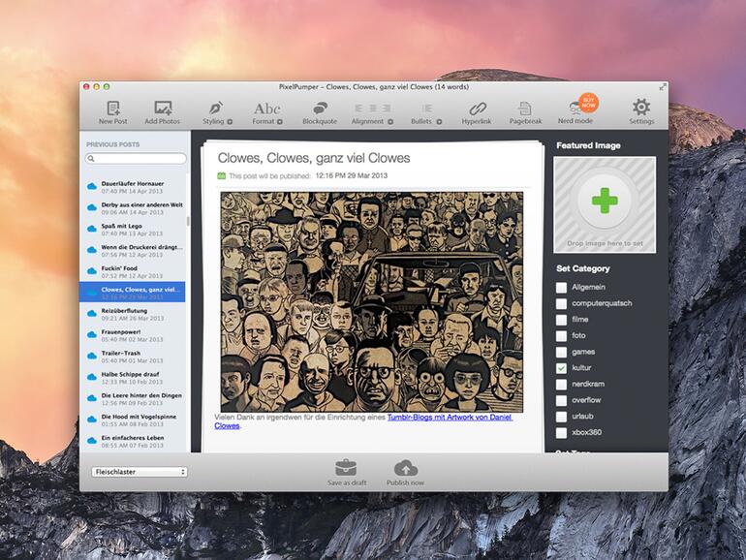
Task: Click cloud icon beside Trailer-Trash
Action: coord(92,356)
